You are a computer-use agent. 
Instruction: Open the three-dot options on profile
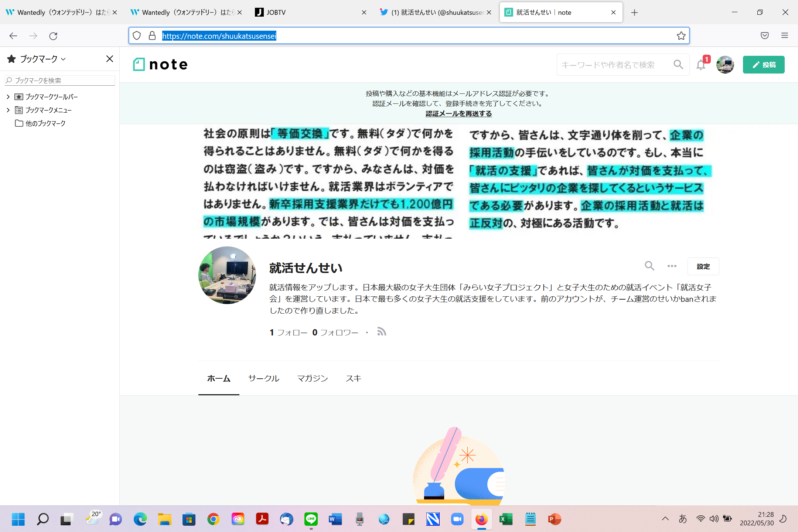click(x=672, y=266)
